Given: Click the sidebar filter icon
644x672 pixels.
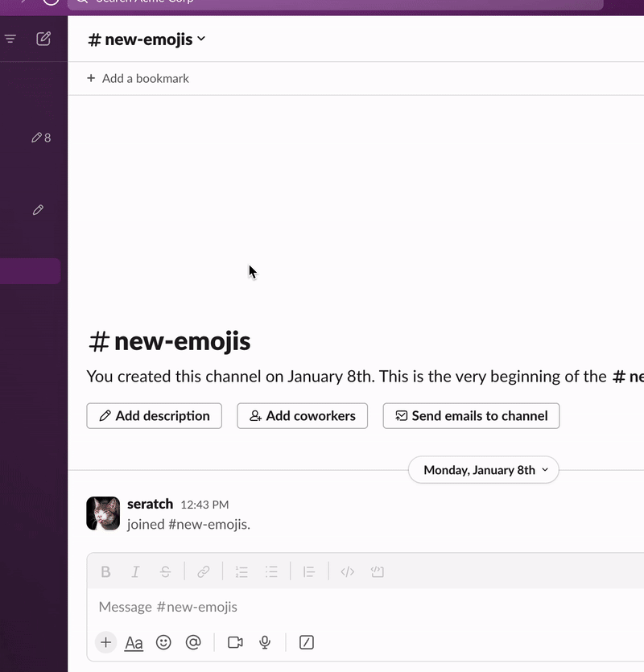Looking at the screenshot, I should [x=10, y=39].
